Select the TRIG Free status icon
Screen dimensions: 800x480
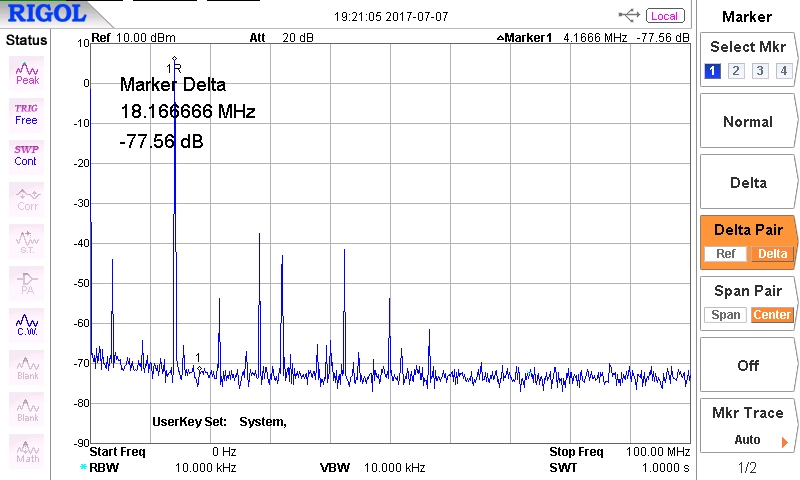click(27, 113)
